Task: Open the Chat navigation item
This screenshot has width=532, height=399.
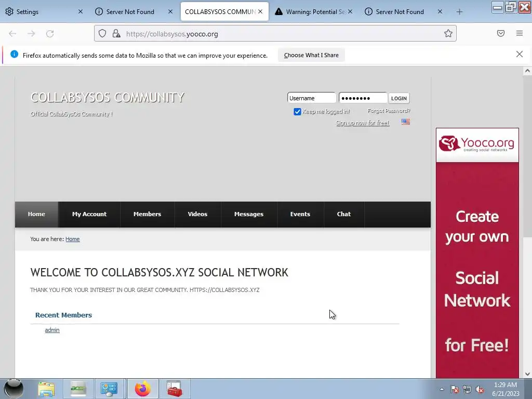Action: point(344,214)
